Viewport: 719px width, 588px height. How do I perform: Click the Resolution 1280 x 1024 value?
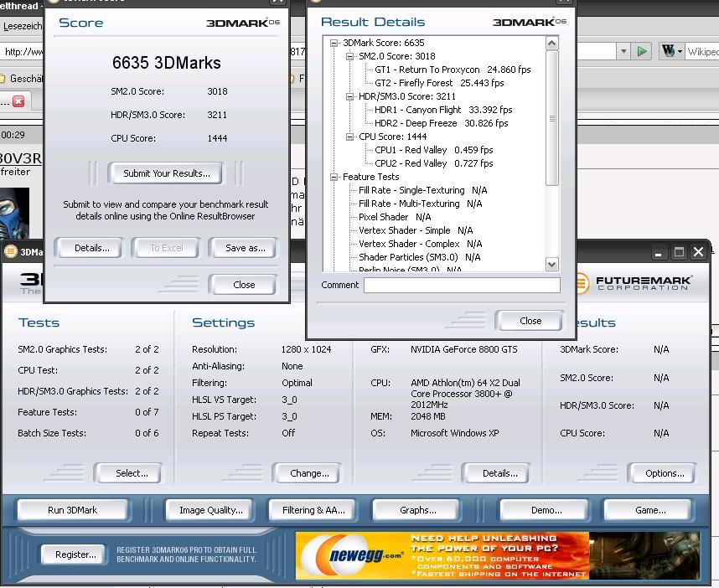point(306,349)
